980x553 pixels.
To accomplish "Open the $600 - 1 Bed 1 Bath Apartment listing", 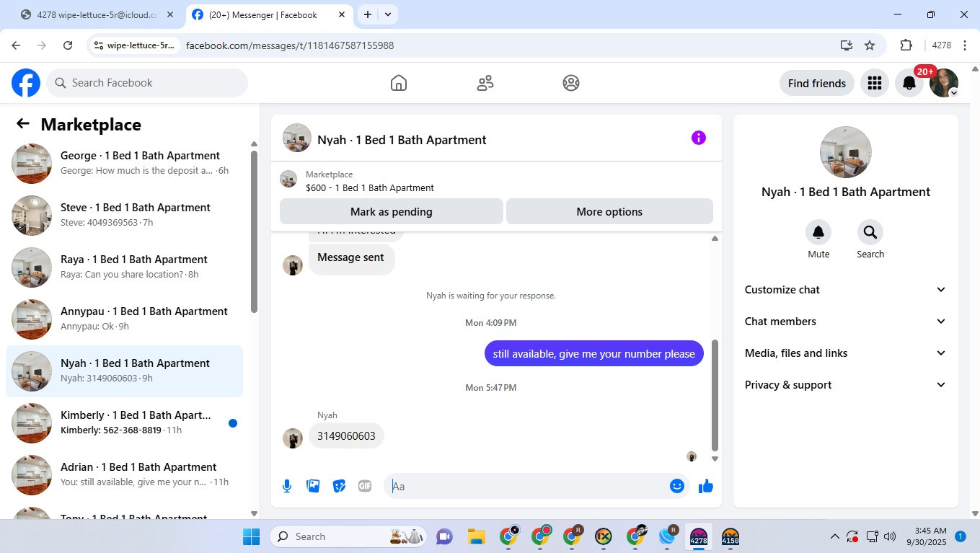I will pos(370,187).
